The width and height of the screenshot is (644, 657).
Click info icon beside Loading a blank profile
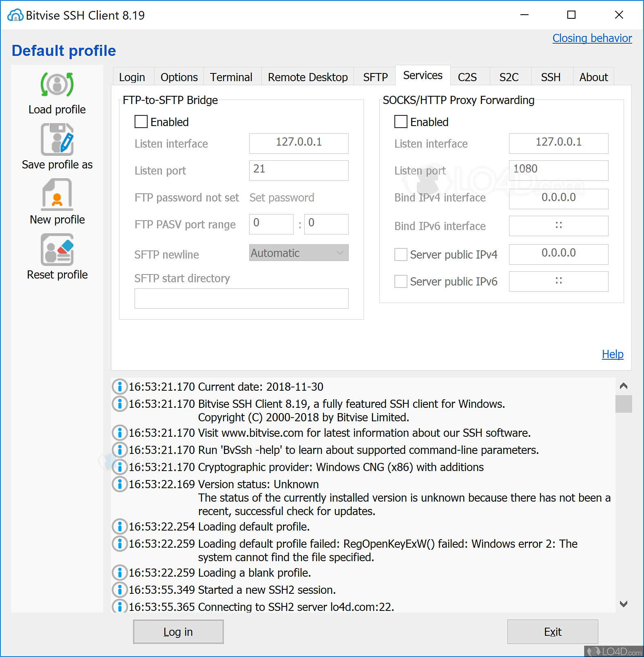pyautogui.click(x=120, y=573)
